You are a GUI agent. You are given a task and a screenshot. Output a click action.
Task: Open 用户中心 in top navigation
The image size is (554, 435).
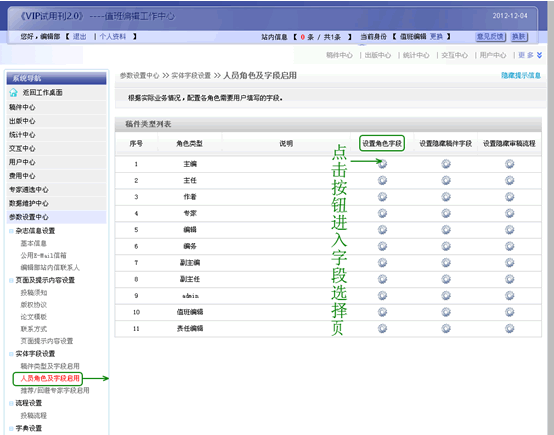tap(493, 55)
